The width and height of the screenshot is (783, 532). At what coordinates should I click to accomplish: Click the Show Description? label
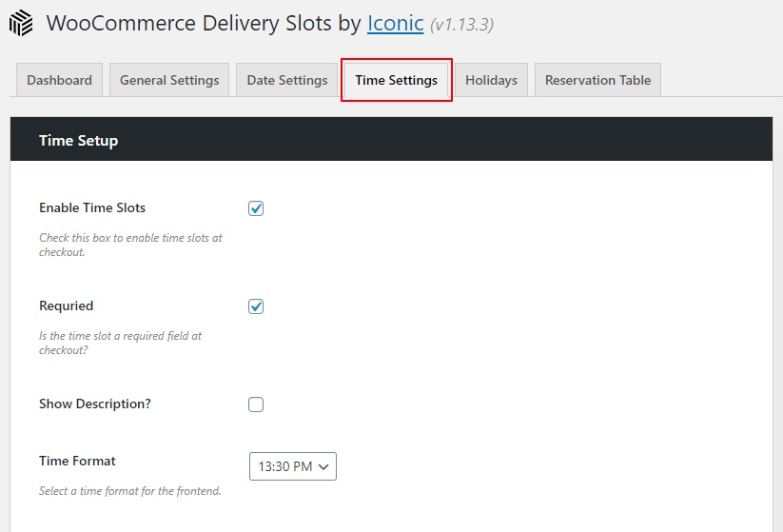click(95, 404)
